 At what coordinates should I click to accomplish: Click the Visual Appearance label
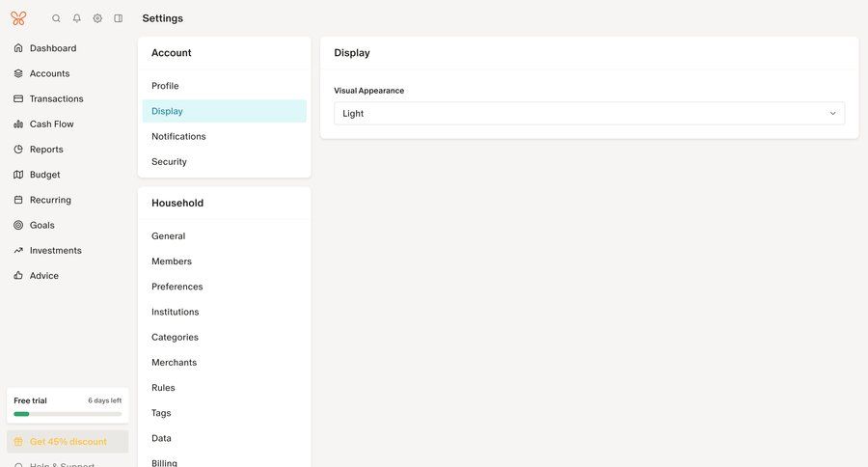pos(368,91)
